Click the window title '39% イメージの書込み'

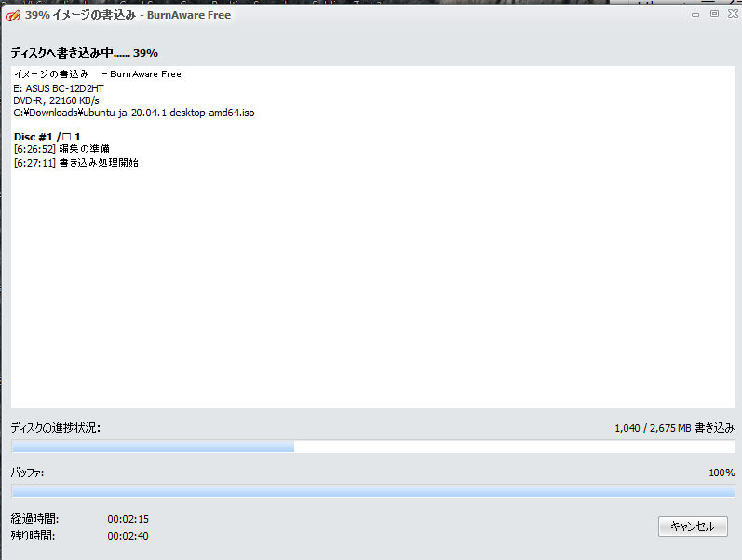pos(80,15)
